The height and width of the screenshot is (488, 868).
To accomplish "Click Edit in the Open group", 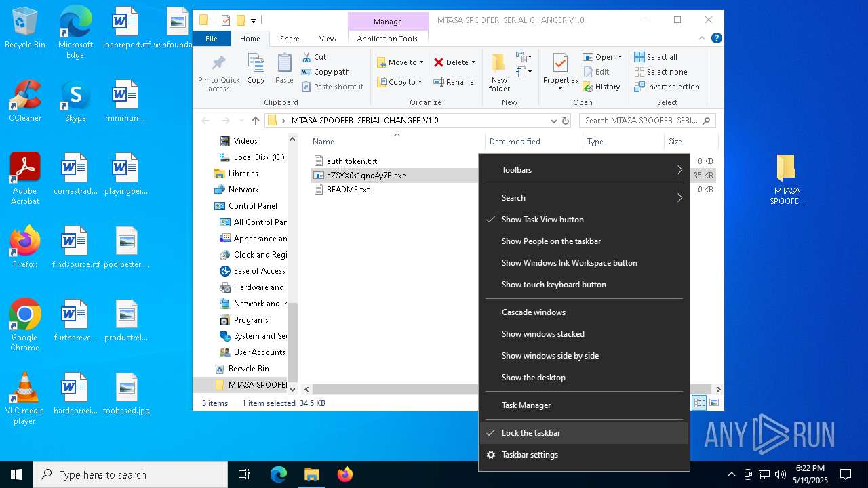I will click(595, 72).
